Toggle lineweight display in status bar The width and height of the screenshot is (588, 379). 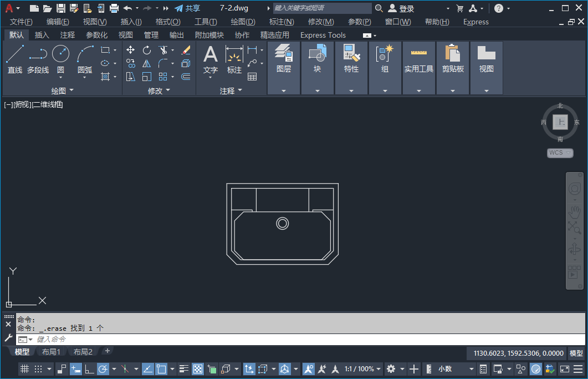point(185,369)
